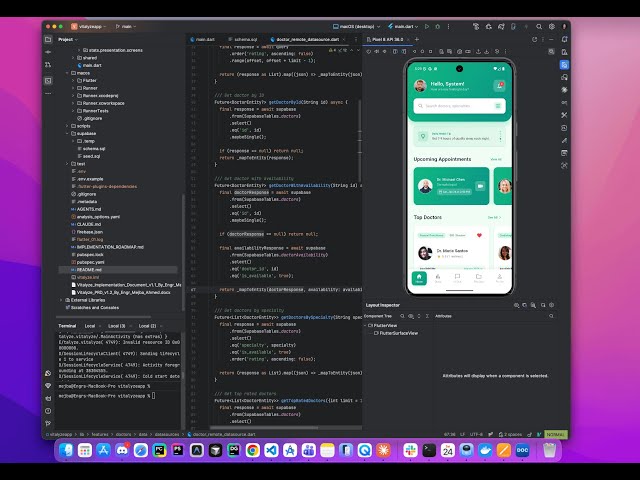Screen dimensions: 640x480
Task: Click Home tab in phone bottom navigation
Action: (x=419, y=278)
